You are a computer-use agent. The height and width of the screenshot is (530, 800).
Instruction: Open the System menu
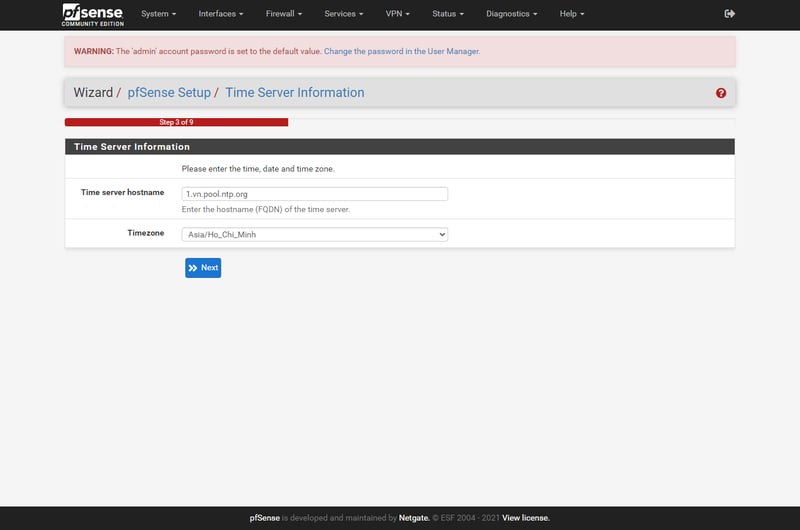coord(158,14)
